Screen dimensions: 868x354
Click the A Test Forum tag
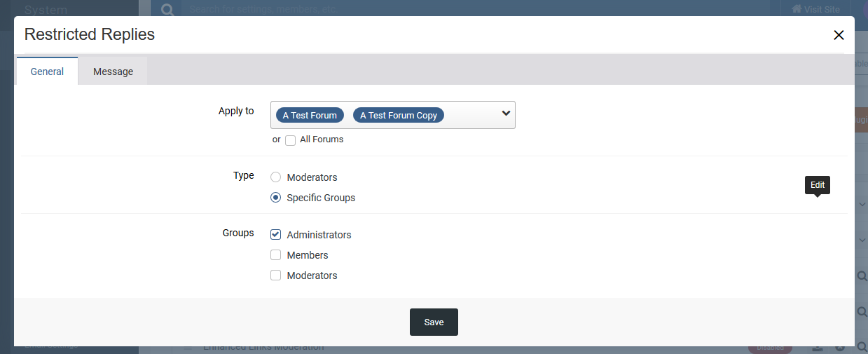[x=310, y=115]
